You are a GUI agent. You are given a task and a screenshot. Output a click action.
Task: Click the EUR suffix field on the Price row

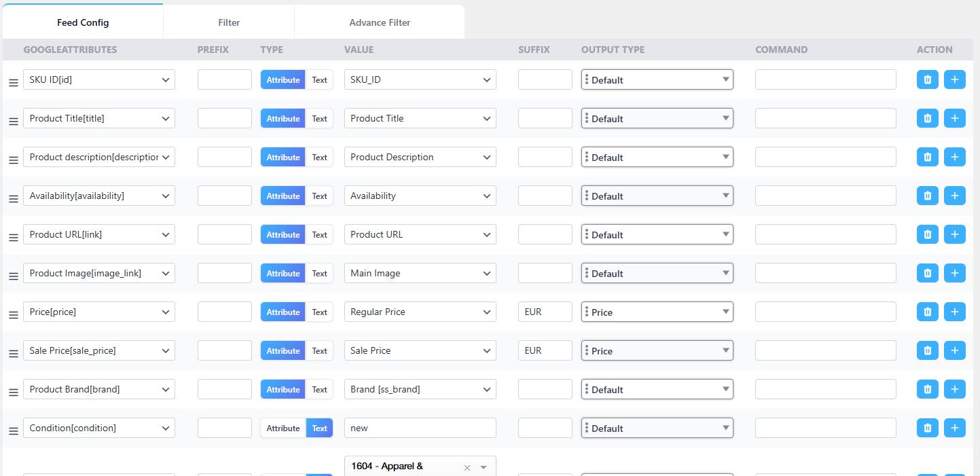pyautogui.click(x=545, y=311)
